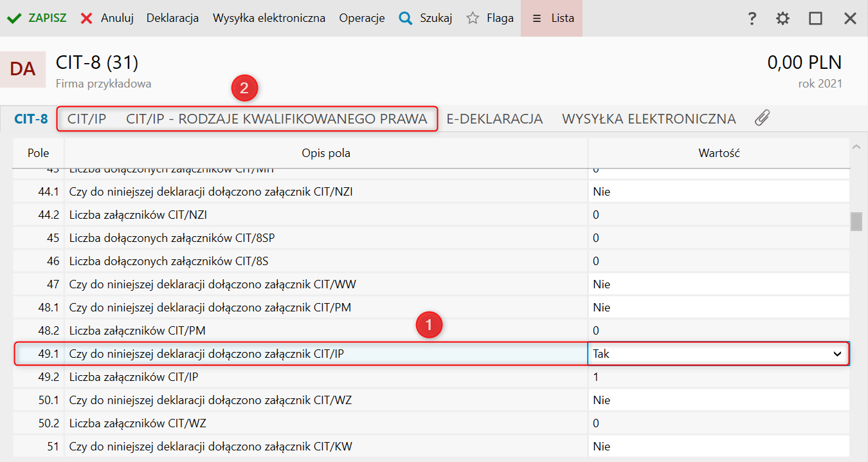The height and width of the screenshot is (462, 868).
Task: Open help with the question mark icon
Action: [752, 19]
